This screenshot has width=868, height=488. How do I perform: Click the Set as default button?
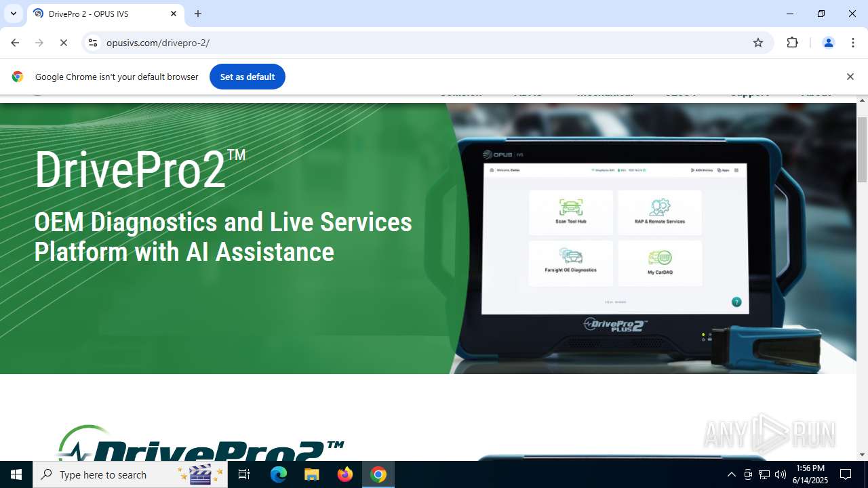point(248,77)
